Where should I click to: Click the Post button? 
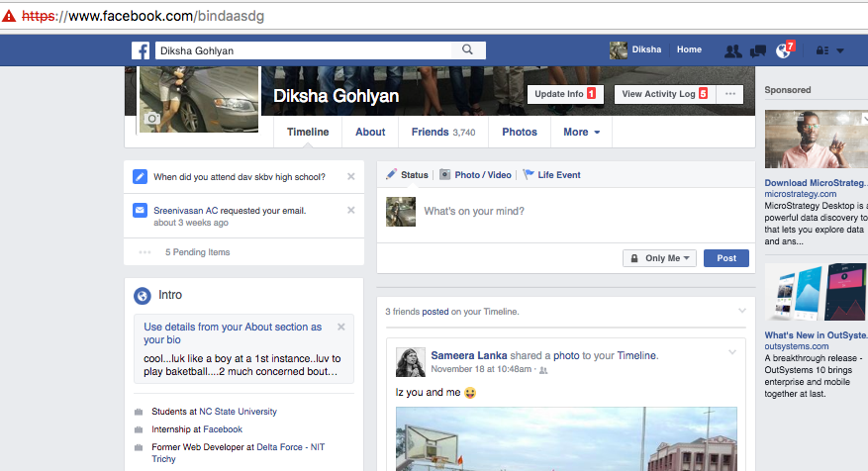point(726,258)
